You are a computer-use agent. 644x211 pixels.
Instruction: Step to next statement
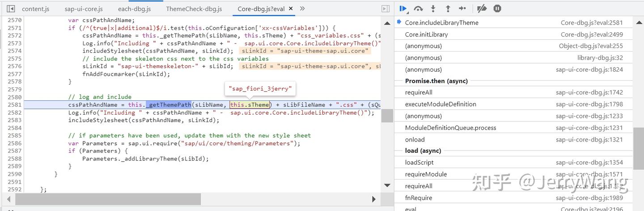tap(462, 9)
